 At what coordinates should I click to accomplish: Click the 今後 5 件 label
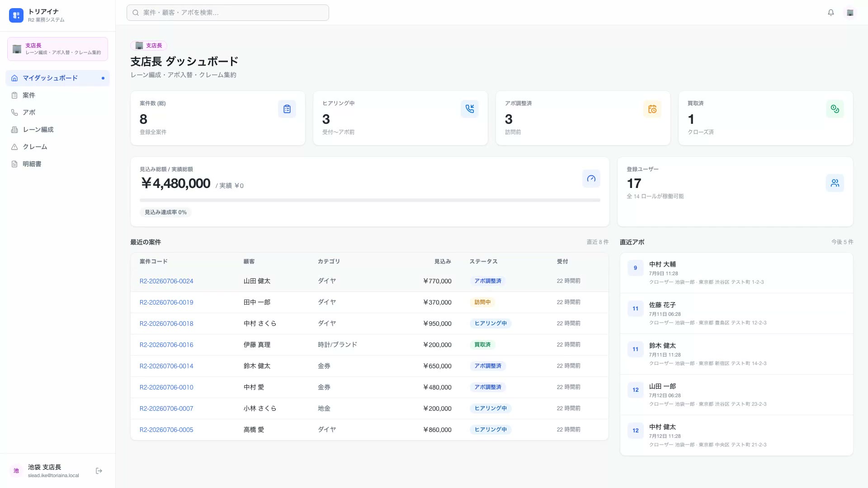tap(842, 242)
